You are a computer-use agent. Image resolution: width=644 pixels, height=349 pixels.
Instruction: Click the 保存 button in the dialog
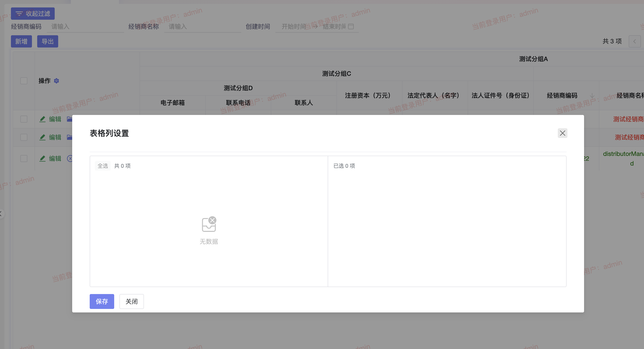coord(102,301)
